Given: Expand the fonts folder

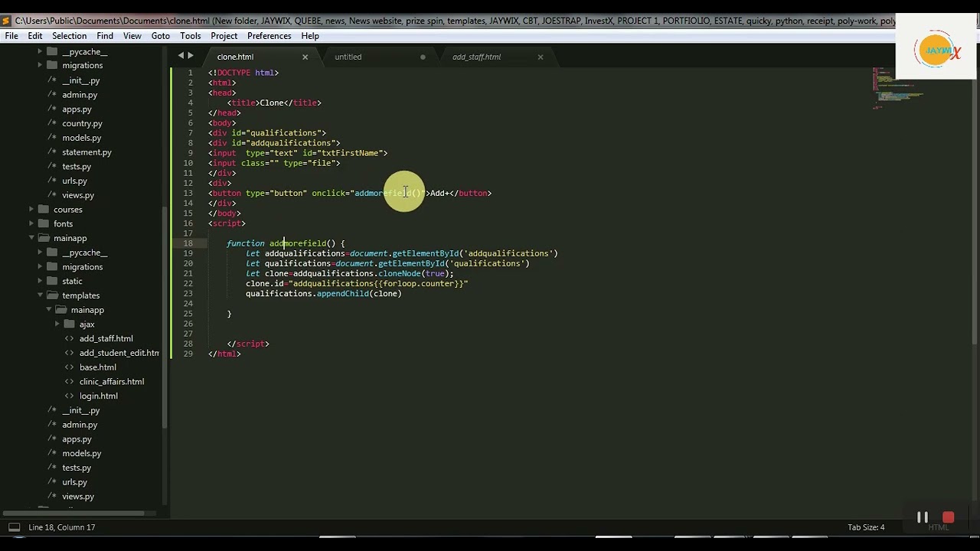Looking at the screenshot, I should [x=31, y=223].
